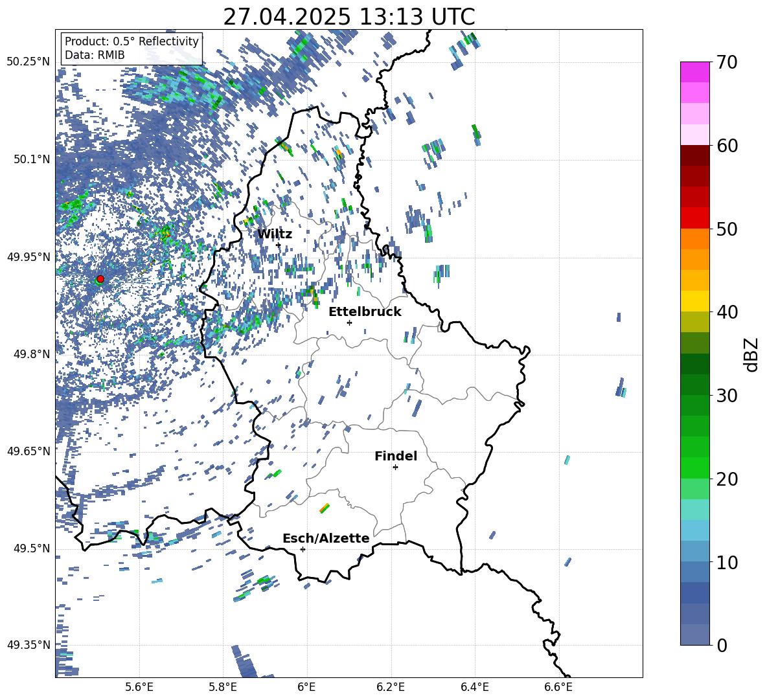Click the Findel city label

pyautogui.click(x=396, y=456)
